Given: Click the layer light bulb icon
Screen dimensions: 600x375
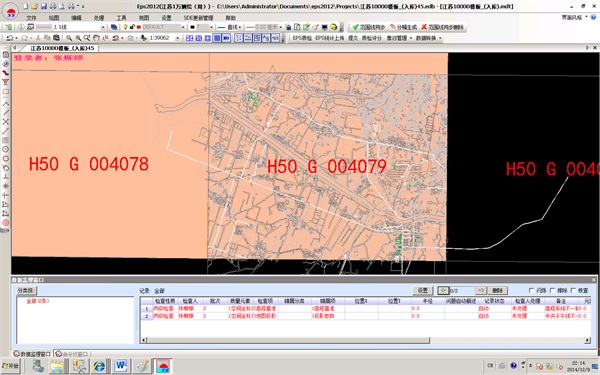Looking at the screenshot, I should [125, 27].
